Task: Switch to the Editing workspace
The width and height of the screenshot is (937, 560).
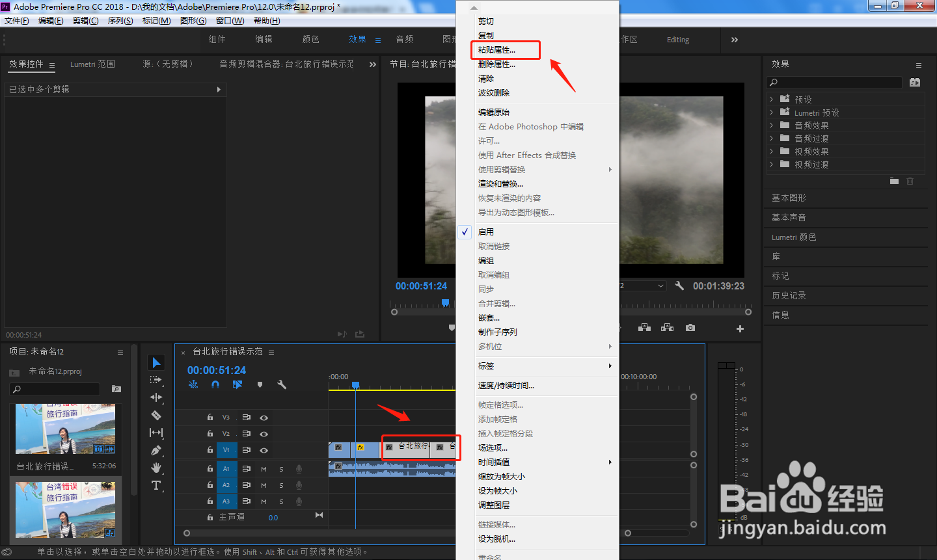Action: tap(678, 40)
